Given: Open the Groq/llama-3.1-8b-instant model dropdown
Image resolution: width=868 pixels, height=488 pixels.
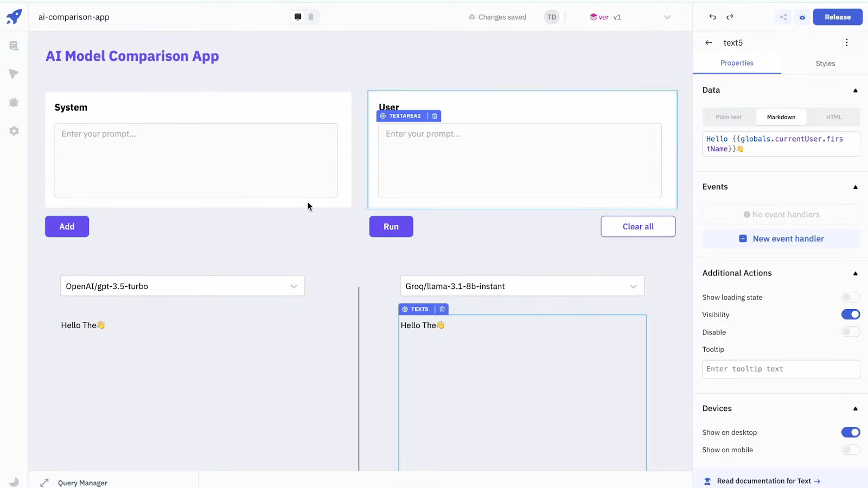Looking at the screenshot, I should click(x=522, y=286).
